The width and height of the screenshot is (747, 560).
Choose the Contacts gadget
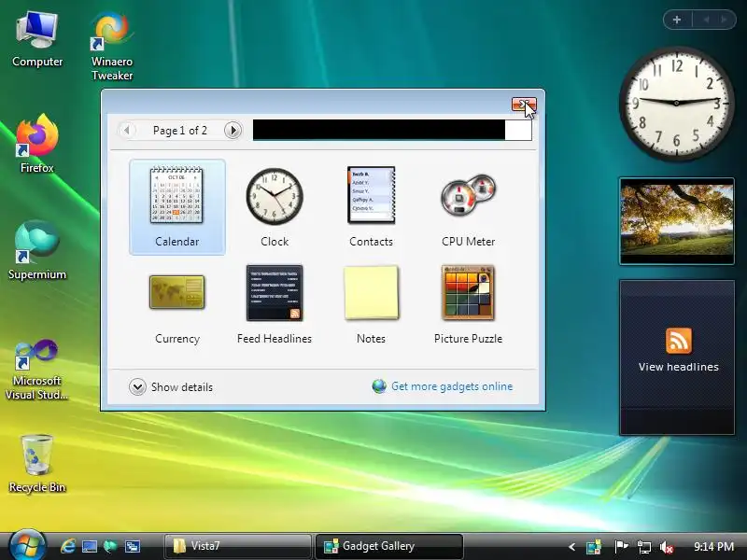coord(371,206)
